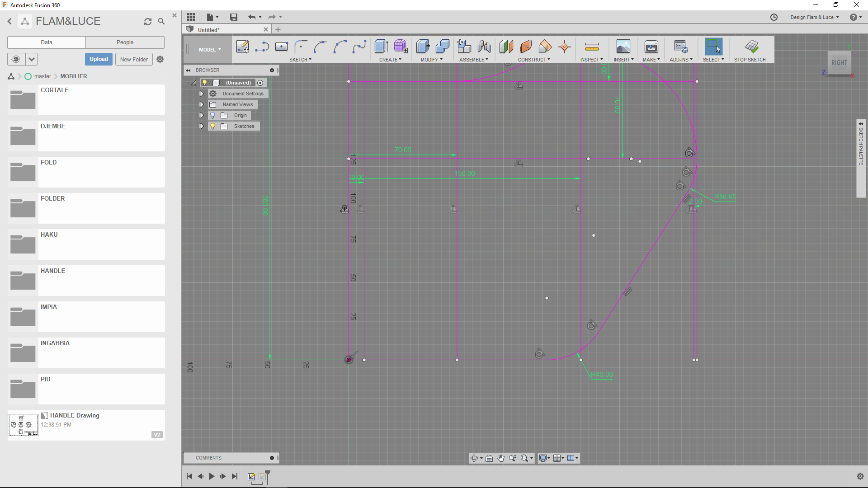Open the HANDLE Drawing thumbnail
Screen dimensions: 868x488
(x=23, y=425)
